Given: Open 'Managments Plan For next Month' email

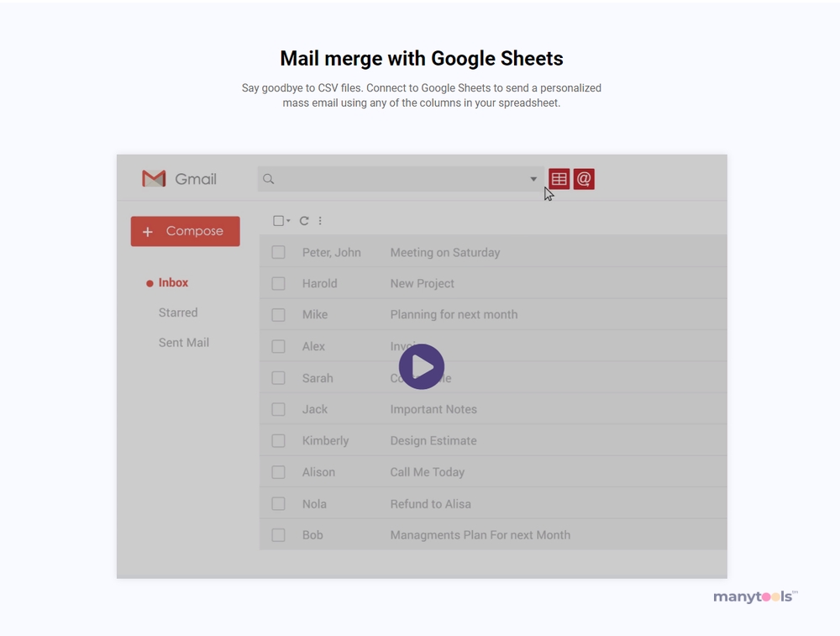Looking at the screenshot, I should click(480, 534).
